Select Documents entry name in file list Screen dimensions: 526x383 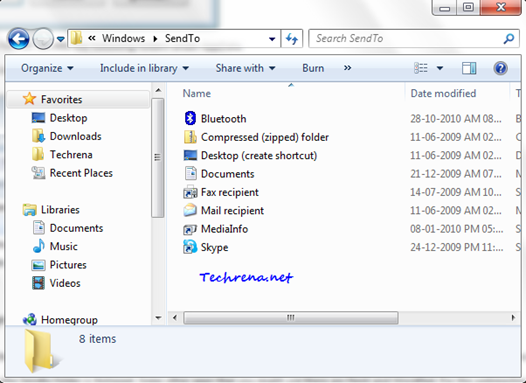click(227, 174)
